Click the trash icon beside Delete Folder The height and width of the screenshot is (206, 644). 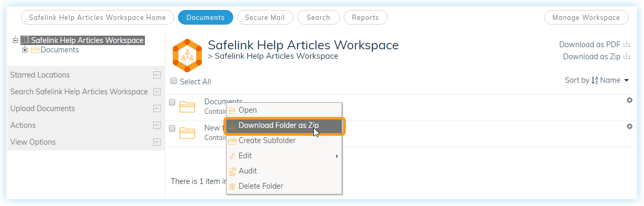(x=232, y=187)
